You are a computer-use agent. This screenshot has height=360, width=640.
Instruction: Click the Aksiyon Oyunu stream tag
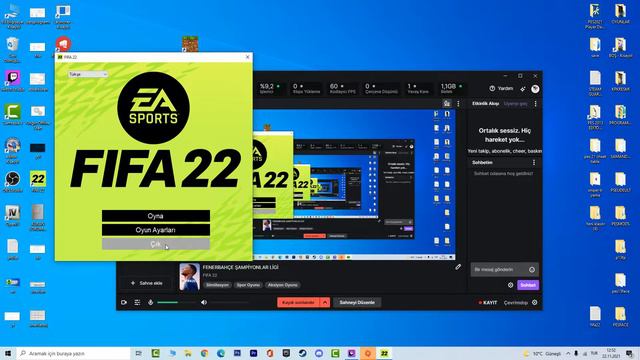282,285
